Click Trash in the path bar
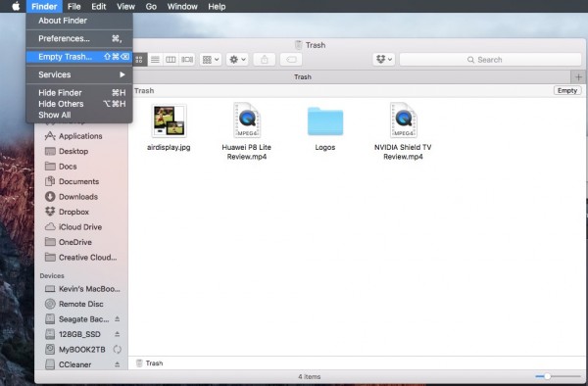 pos(150,363)
